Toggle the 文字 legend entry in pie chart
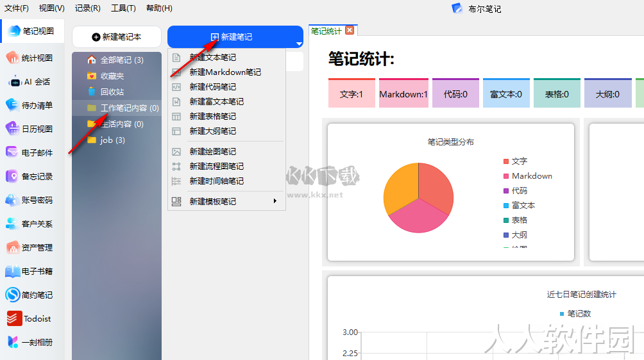 point(516,161)
